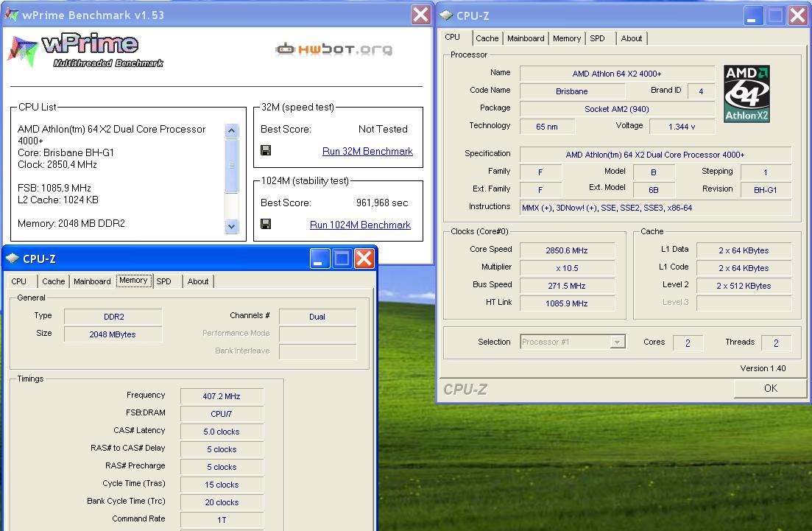Screen dimensions: 812x531
Task: Click the L1 Data value 2 x 64 KBytes
Action: pos(744,250)
